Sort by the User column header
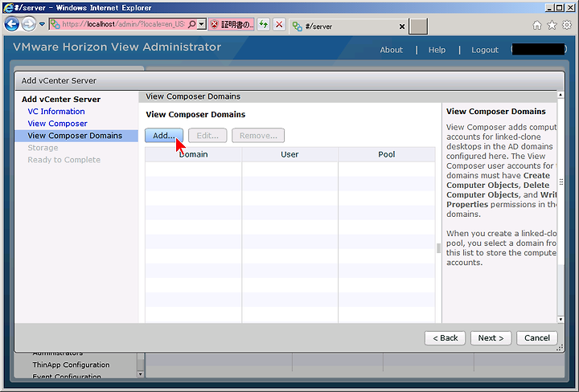Screen dimensions: 579x392 (x=289, y=154)
